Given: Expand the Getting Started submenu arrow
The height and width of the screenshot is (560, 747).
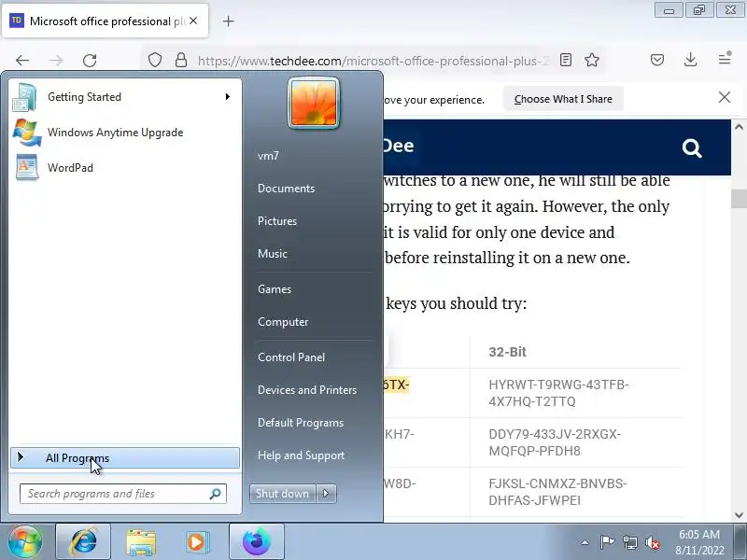Looking at the screenshot, I should (228, 97).
